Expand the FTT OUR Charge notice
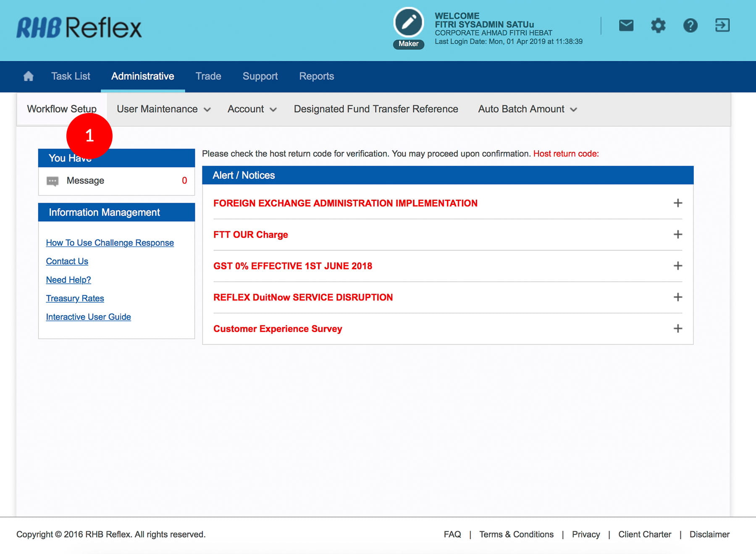756x554 pixels. 677,235
